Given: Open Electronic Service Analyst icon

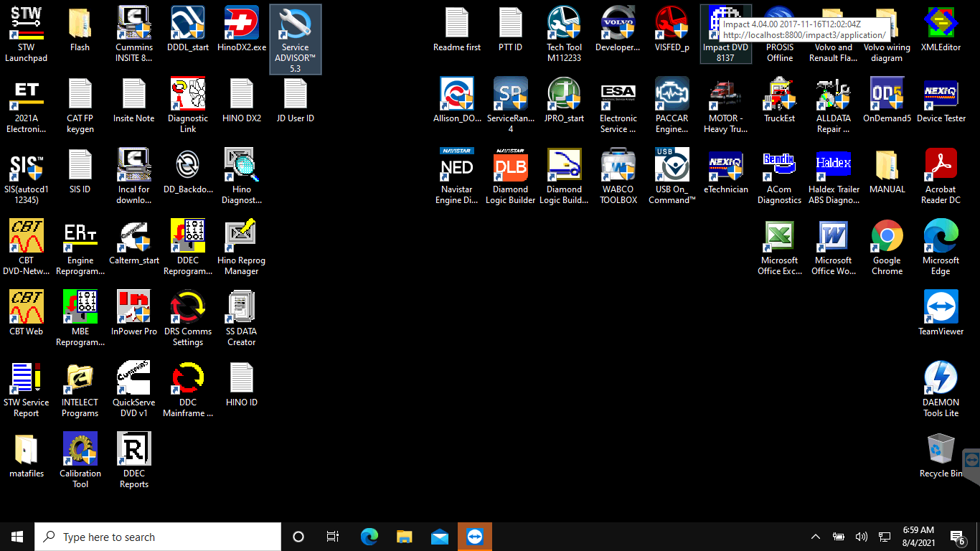Looking at the screenshot, I should (618, 105).
